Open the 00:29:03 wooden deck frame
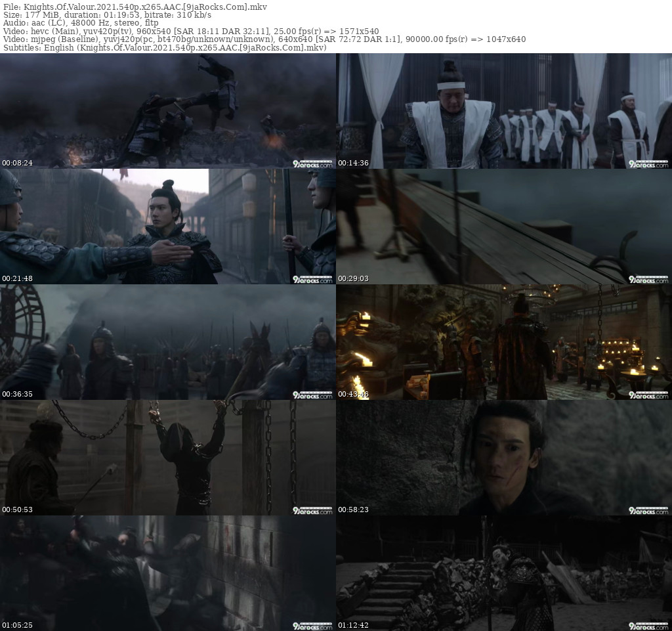 (x=504, y=226)
